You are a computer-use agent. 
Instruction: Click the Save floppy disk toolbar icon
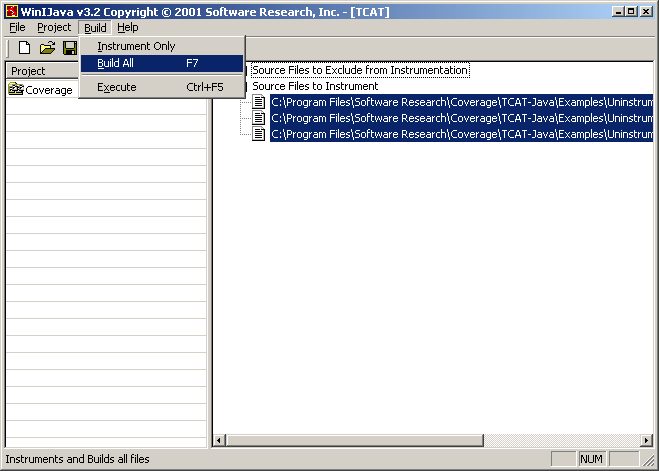tap(70, 48)
